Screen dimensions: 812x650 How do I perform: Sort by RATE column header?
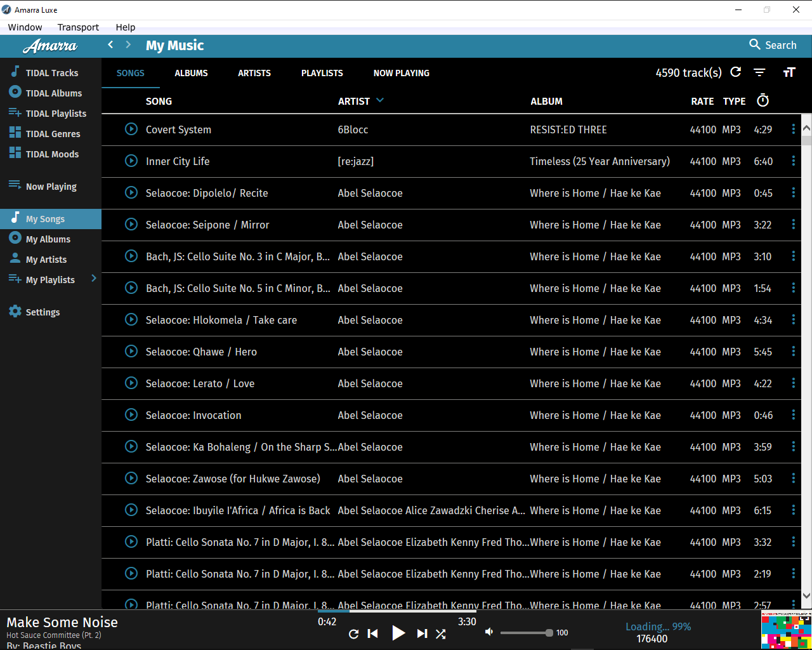click(x=702, y=101)
